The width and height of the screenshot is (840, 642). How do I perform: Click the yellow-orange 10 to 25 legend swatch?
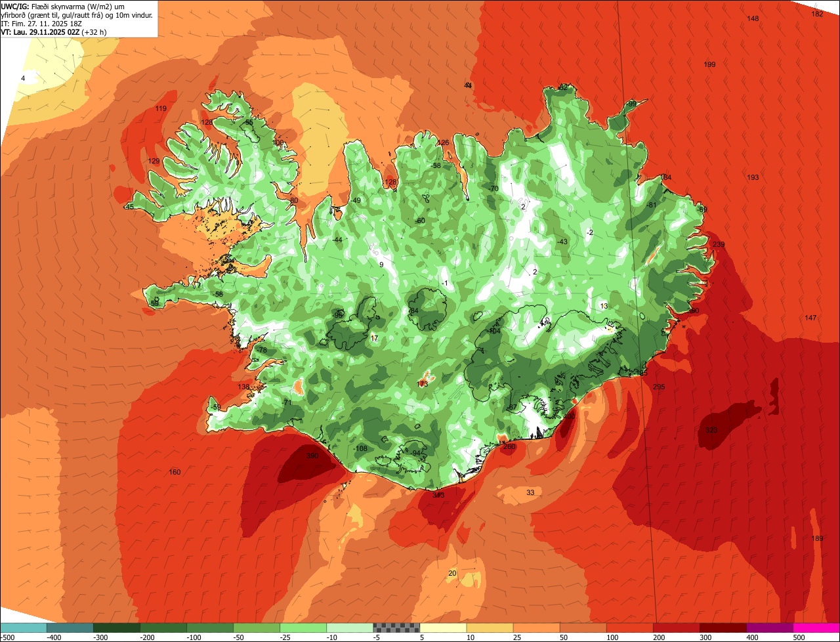tap(490, 628)
